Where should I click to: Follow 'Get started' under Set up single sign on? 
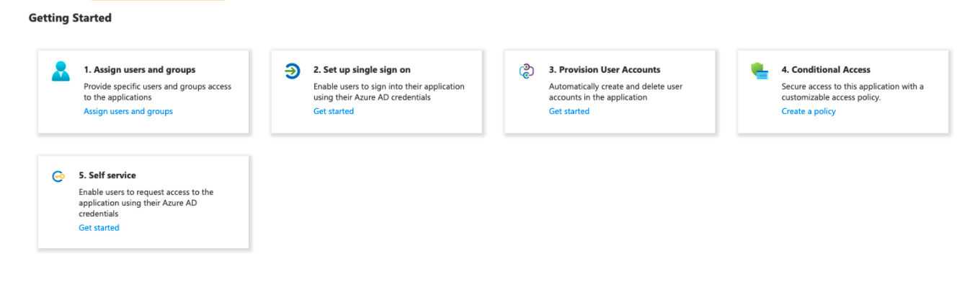334,111
